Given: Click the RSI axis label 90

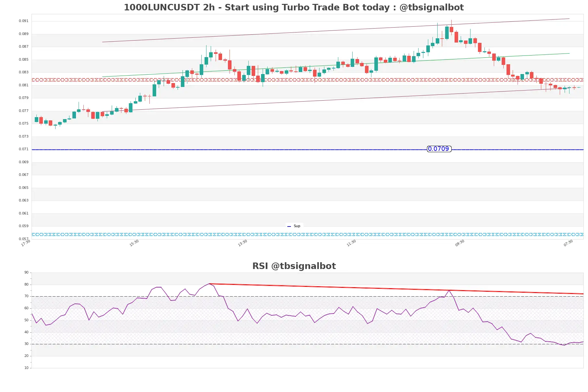Looking at the screenshot, I should point(26,273).
